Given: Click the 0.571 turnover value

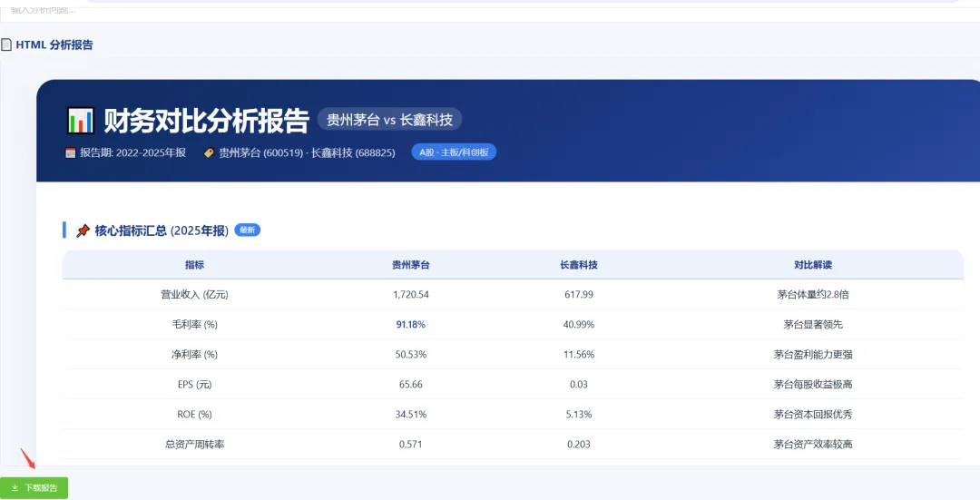Looking at the screenshot, I should (x=411, y=445).
